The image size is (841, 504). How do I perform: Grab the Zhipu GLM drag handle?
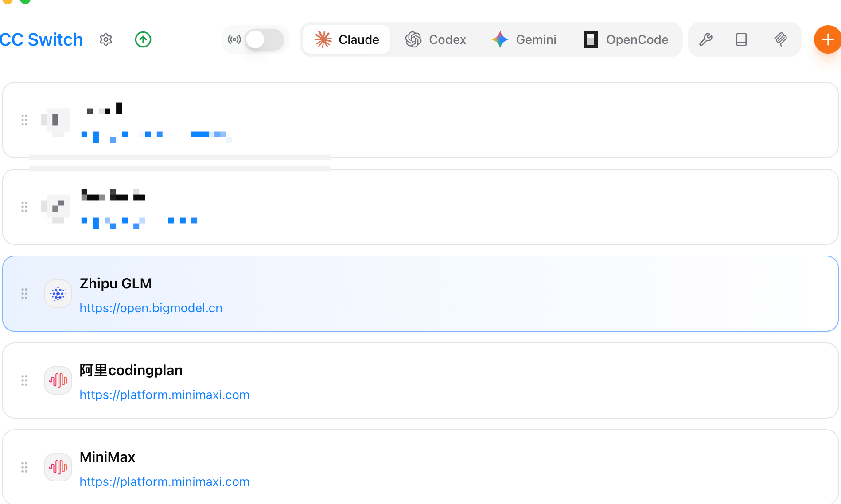tap(24, 294)
